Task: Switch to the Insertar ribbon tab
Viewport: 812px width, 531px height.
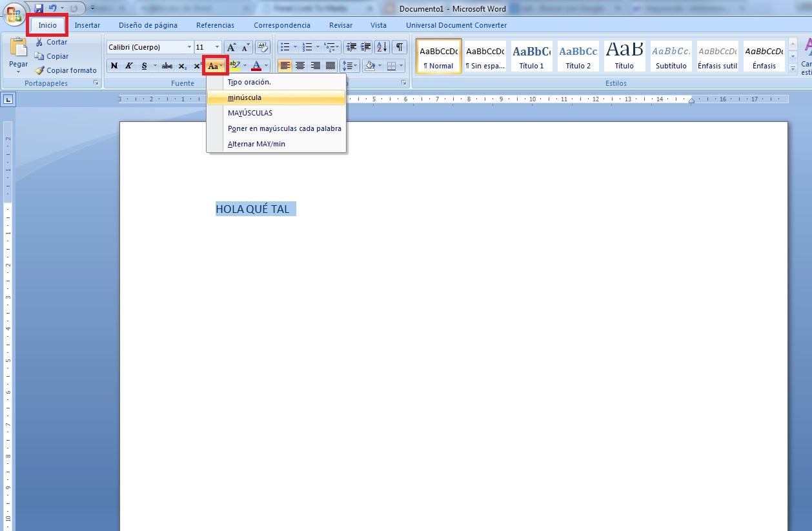Action: [x=87, y=25]
